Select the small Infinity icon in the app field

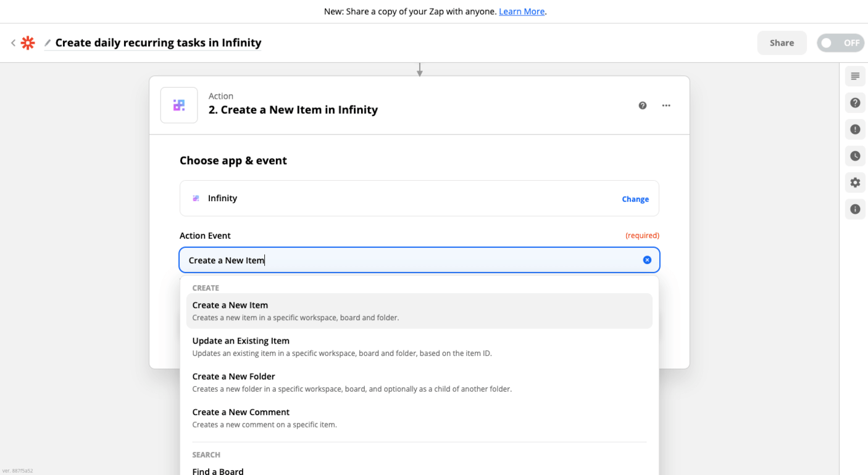pyautogui.click(x=196, y=199)
